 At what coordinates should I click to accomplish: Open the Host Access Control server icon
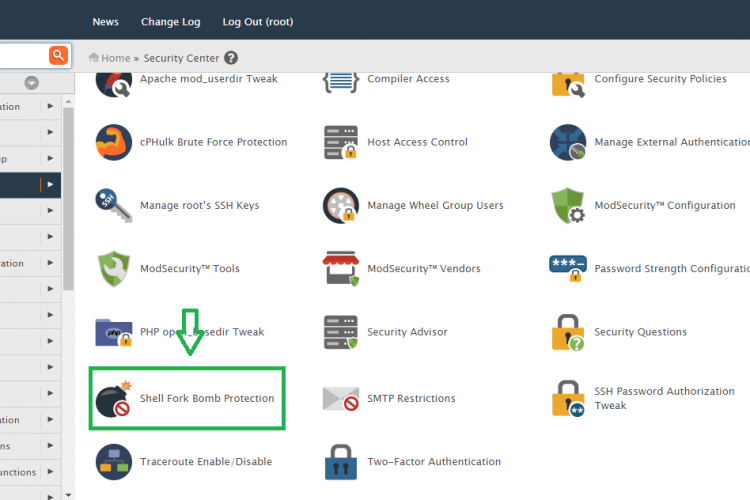coord(341,142)
